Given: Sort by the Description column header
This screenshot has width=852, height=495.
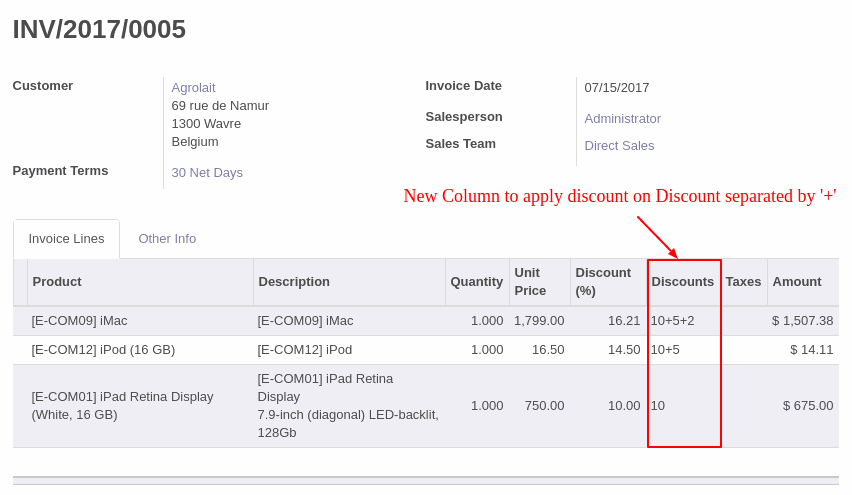Looking at the screenshot, I should 294,281.
